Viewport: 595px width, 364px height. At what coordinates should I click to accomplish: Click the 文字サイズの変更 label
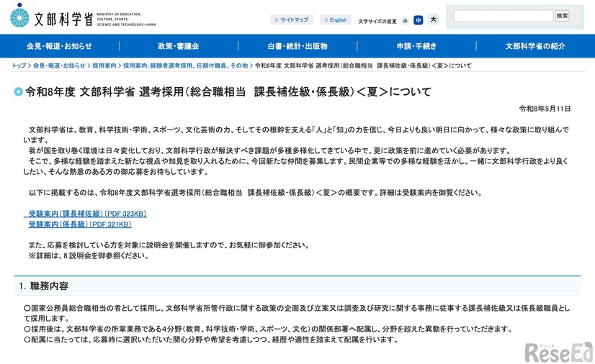[377, 22]
